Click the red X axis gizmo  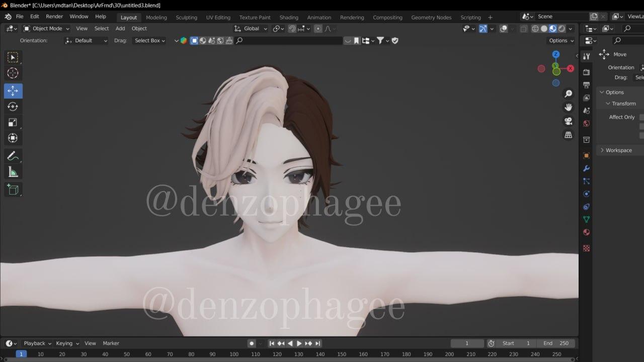click(x=571, y=69)
